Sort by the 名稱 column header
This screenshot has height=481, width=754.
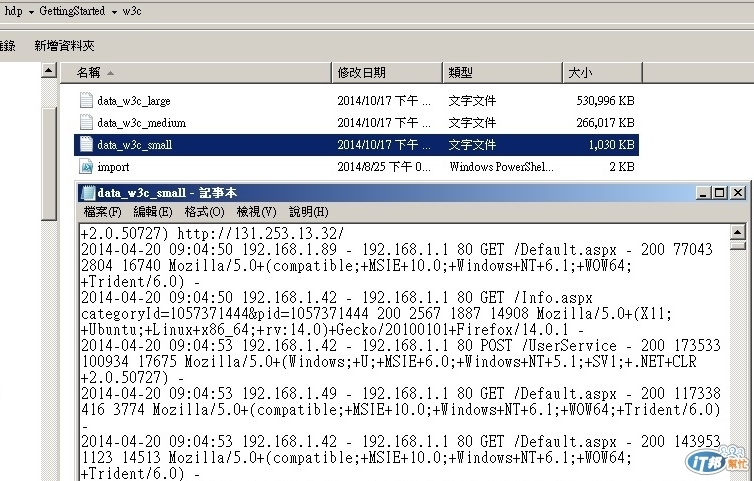click(x=196, y=73)
